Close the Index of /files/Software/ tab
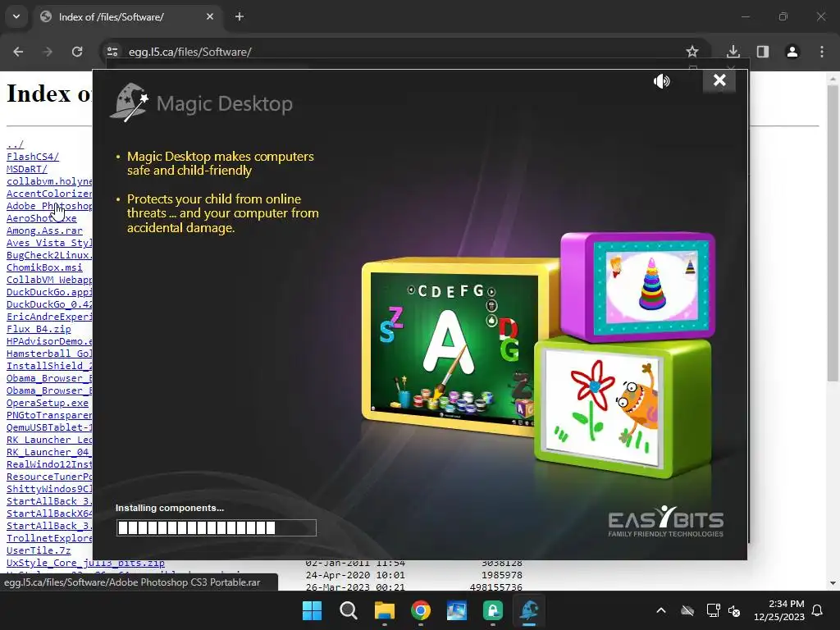This screenshot has height=630, width=840. [x=210, y=16]
